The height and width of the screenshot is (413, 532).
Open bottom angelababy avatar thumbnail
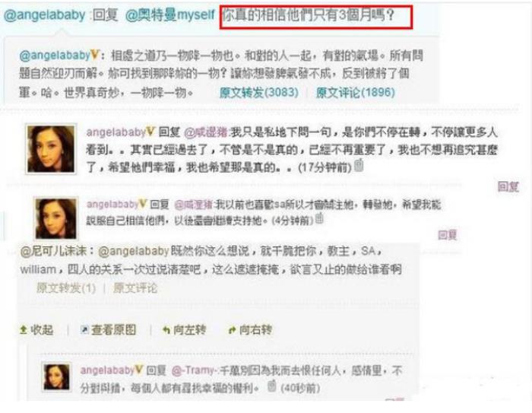click(x=56, y=377)
